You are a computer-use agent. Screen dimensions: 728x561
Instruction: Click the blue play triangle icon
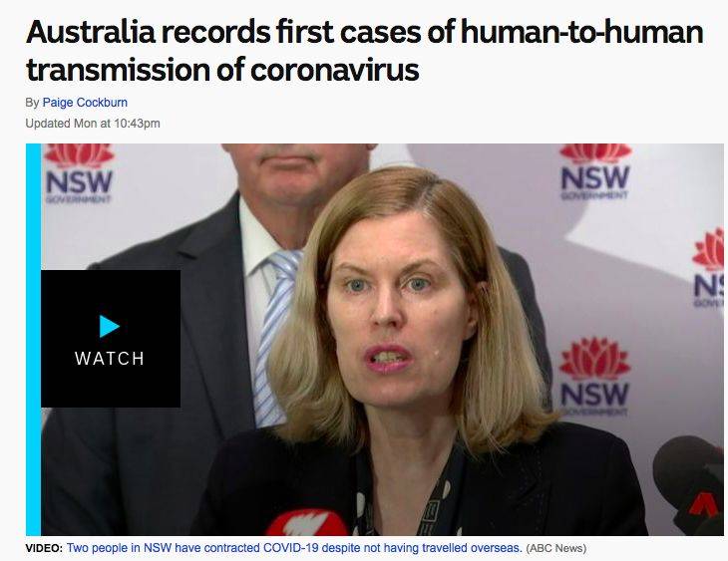point(110,326)
